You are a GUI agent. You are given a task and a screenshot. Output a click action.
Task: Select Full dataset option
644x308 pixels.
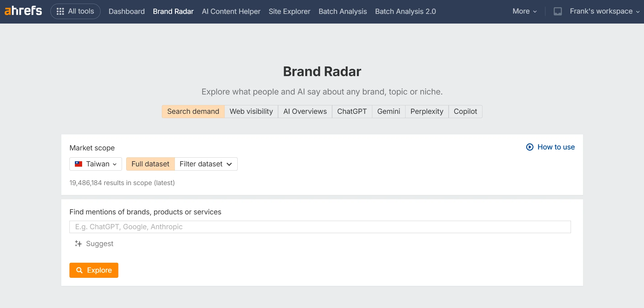150,164
